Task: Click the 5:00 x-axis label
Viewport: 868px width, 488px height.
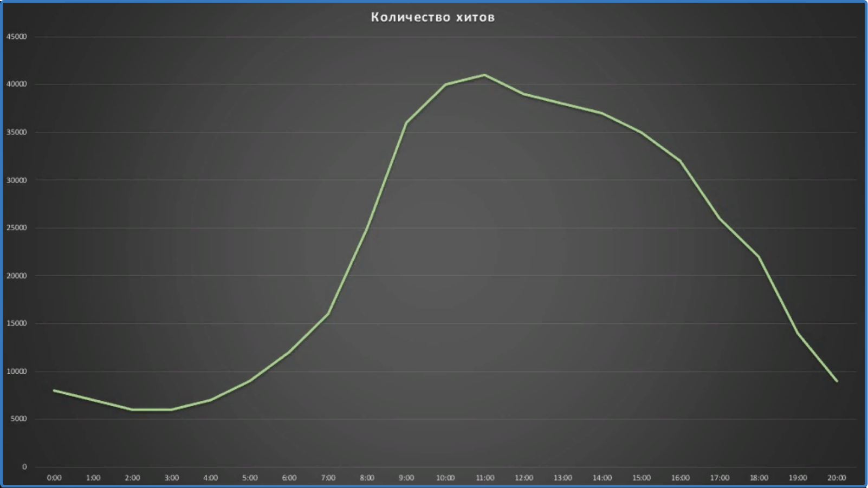Action: coord(250,478)
